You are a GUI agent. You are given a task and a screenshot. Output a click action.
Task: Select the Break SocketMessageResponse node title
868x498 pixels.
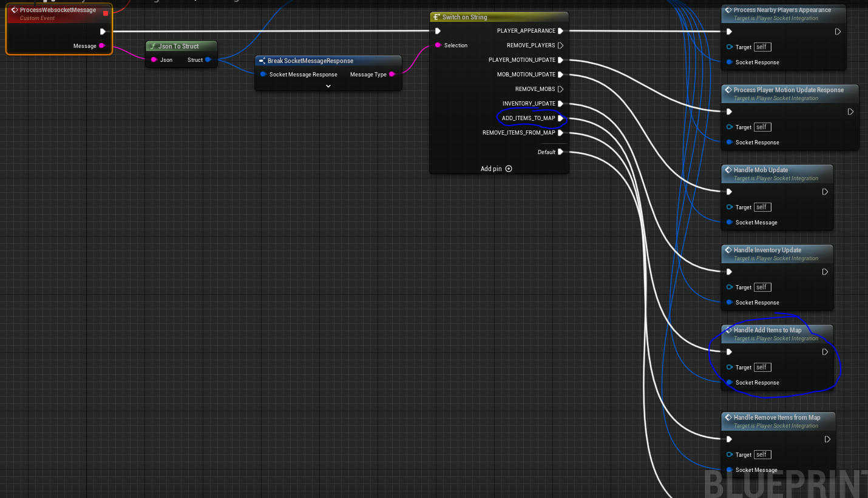tap(310, 61)
